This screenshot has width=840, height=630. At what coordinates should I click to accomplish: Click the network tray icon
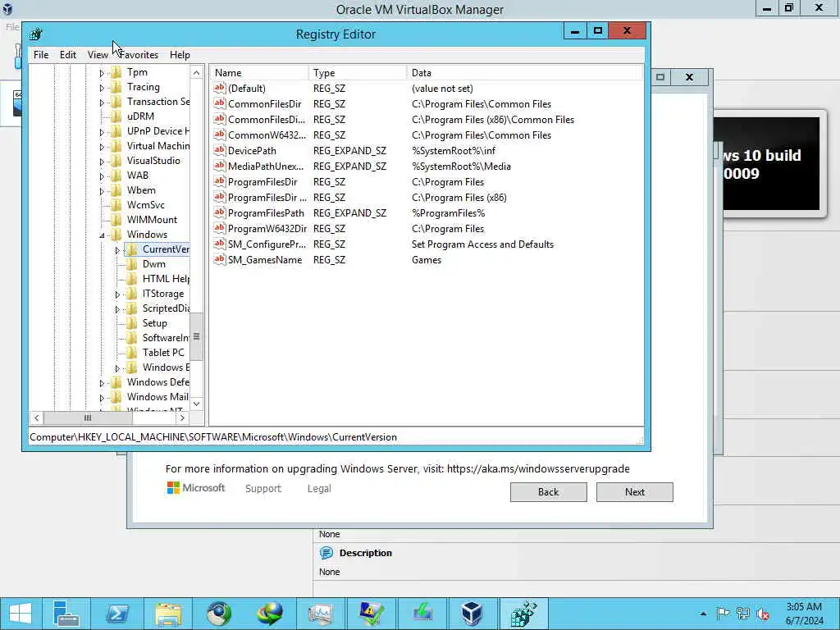742,614
